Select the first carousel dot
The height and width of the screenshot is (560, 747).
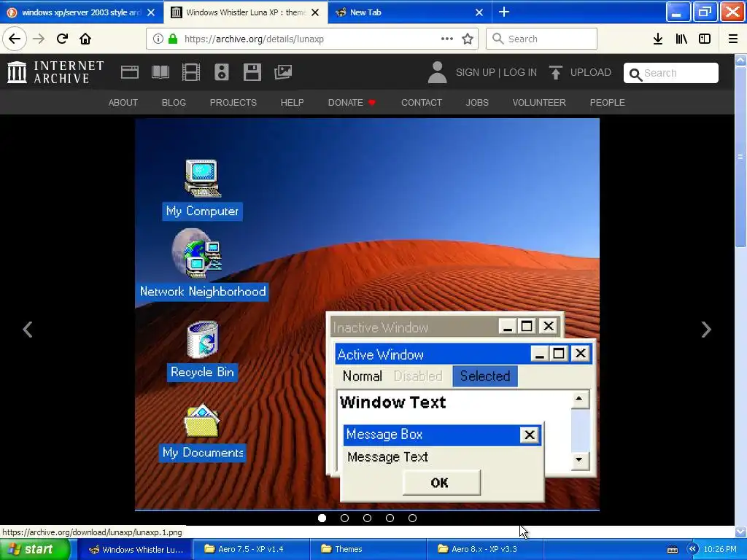click(x=322, y=518)
